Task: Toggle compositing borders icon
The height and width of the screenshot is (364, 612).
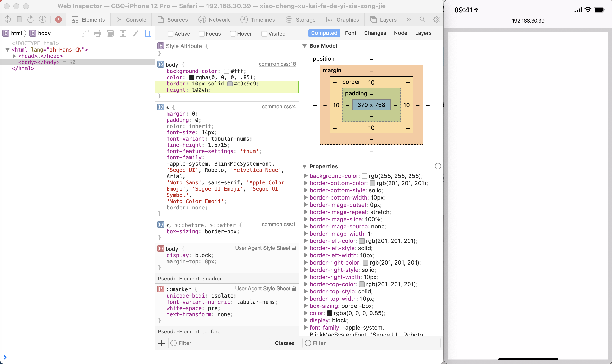Action: [110, 33]
